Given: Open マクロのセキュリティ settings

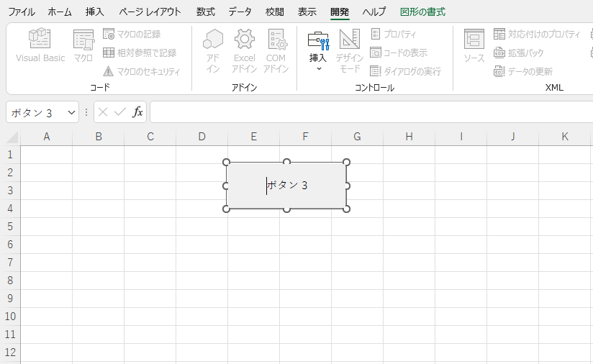Looking at the screenshot, I should (142, 71).
